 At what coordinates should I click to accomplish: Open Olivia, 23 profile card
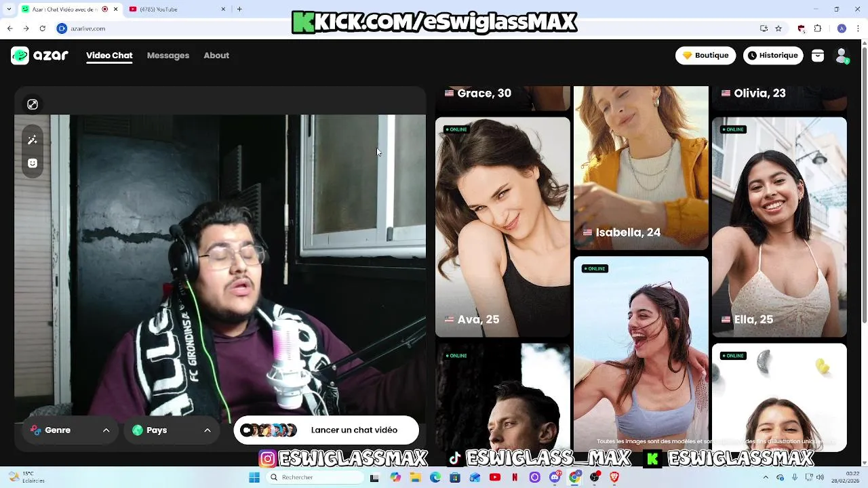779,98
